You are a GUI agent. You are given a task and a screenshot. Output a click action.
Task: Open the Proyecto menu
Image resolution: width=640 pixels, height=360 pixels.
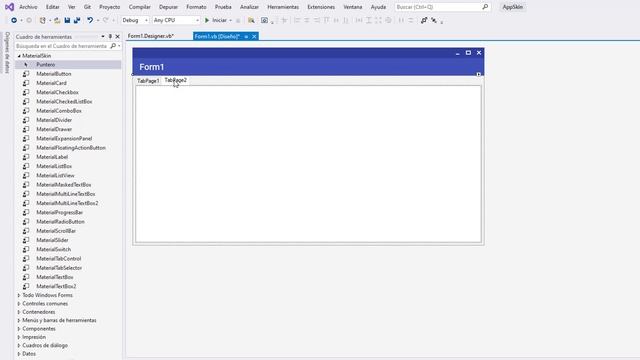(110, 7)
